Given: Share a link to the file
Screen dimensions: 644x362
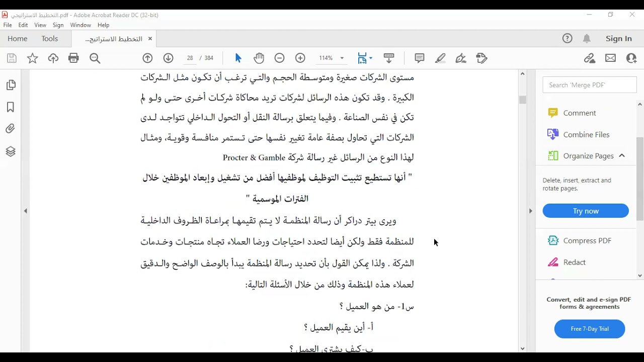Looking at the screenshot, I should click(x=590, y=58).
